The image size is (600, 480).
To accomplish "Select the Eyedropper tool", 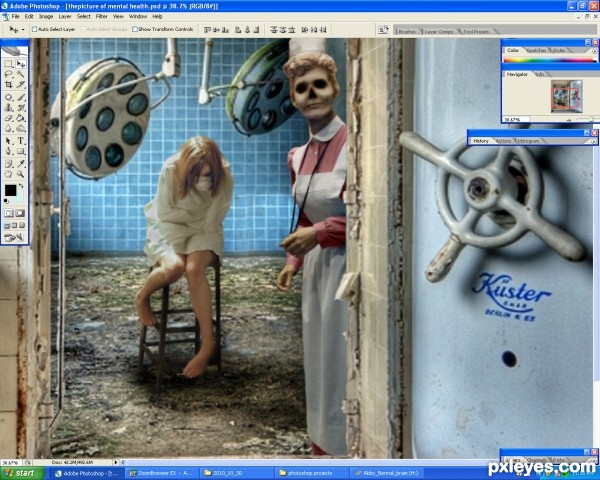I will pyautogui.click(x=21, y=164).
